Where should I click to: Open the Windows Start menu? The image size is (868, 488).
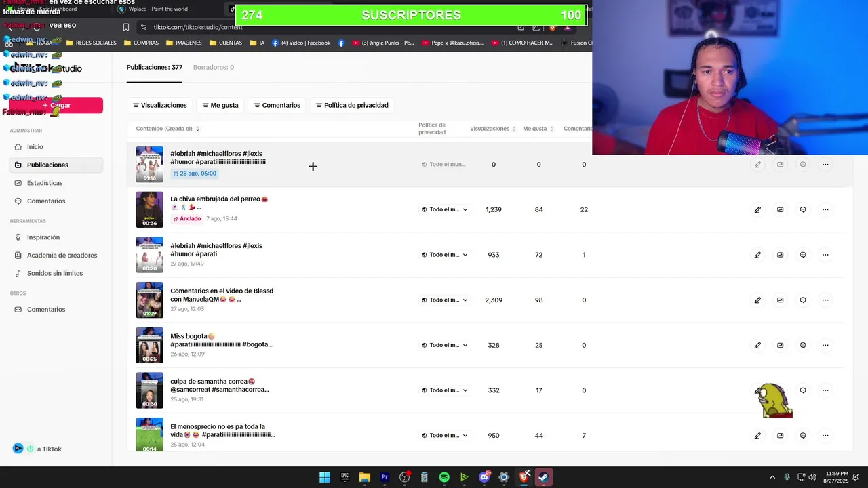click(x=325, y=477)
